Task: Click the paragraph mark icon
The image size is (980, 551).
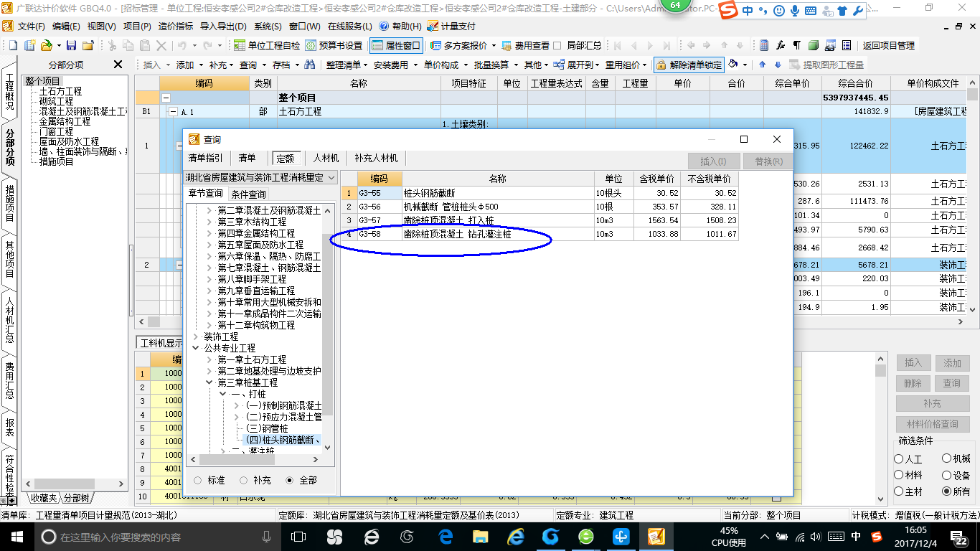Action: click(797, 45)
